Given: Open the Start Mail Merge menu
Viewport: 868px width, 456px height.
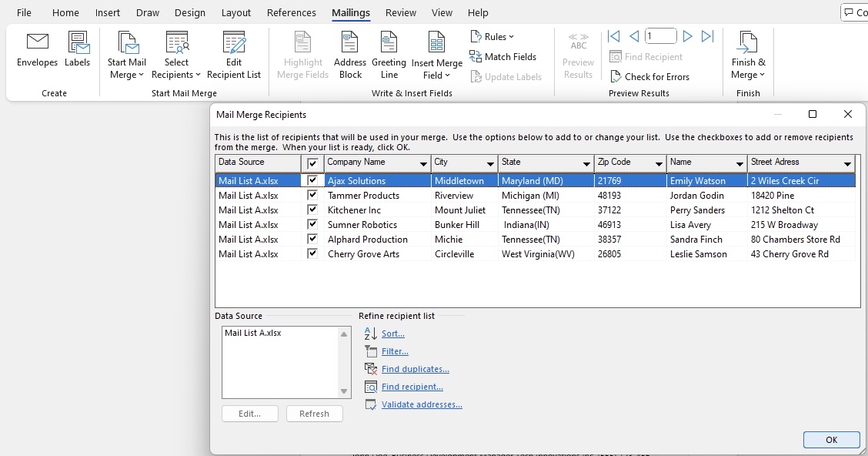Looking at the screenshot, I should [x=127, y=55].
